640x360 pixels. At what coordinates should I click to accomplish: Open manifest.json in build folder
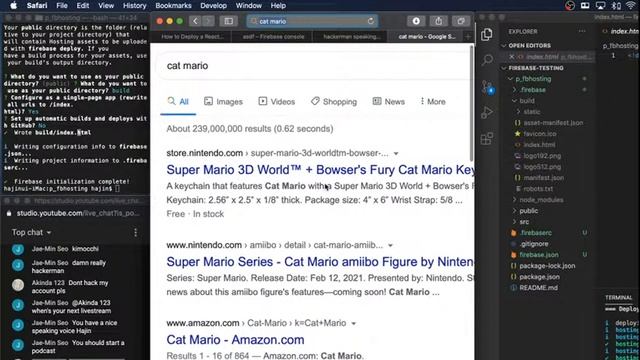[543, 178]
